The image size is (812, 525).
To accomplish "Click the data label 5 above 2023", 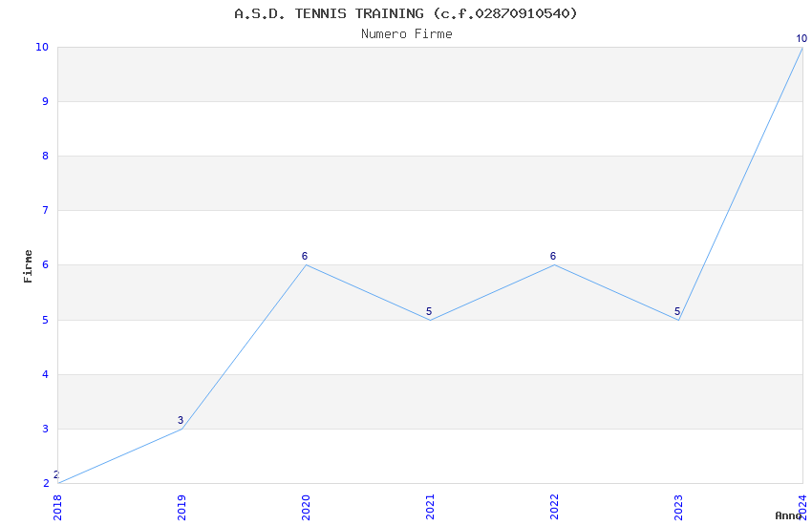I will 677,311.
